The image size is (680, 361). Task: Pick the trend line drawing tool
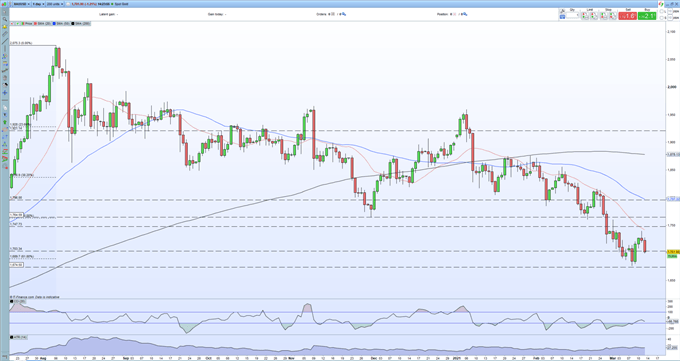tap(5, 41)
